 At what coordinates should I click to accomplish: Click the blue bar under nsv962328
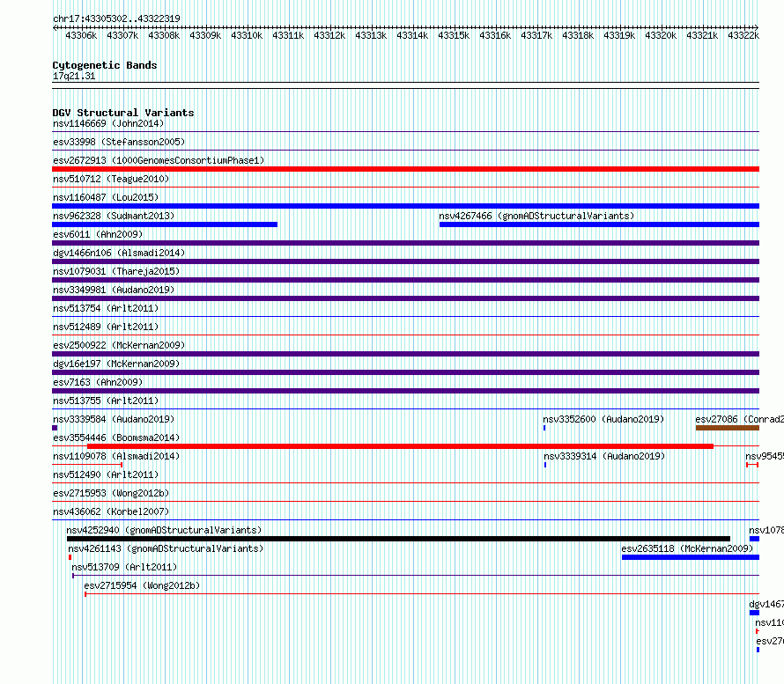pos(165,224)
